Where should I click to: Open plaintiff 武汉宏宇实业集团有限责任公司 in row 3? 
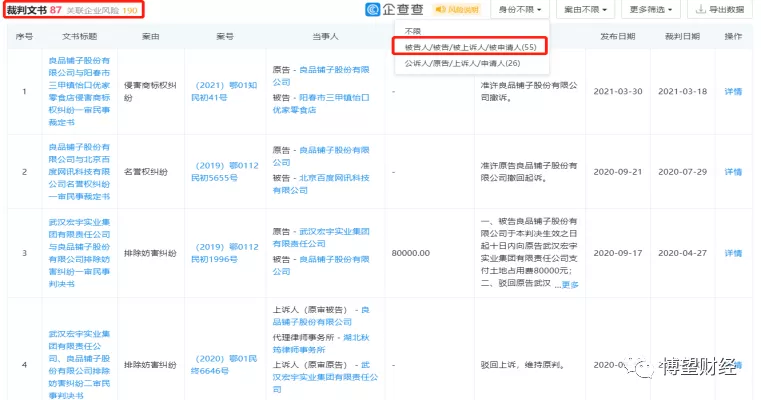click(321, 237)
